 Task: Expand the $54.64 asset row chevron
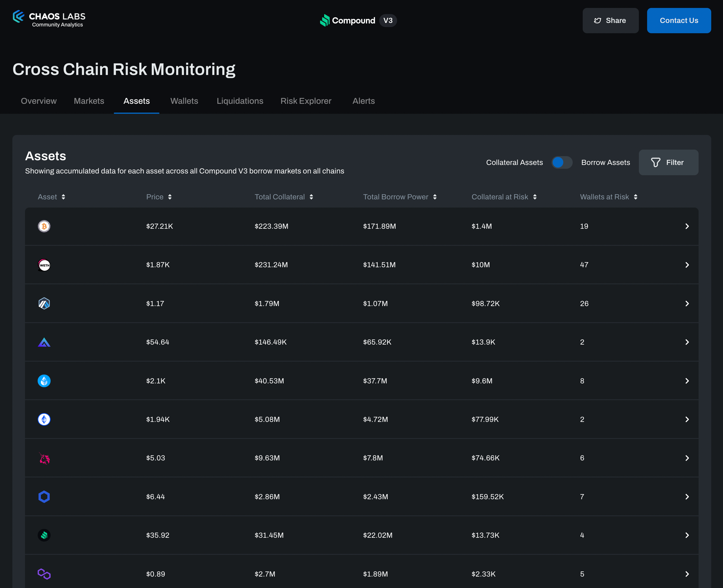pos(687,342)
